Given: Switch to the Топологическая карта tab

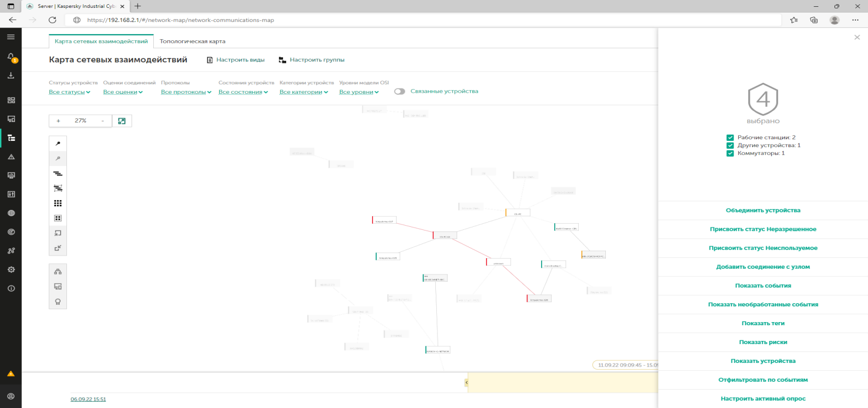Looking at the screenshot, I should point(193,41).
